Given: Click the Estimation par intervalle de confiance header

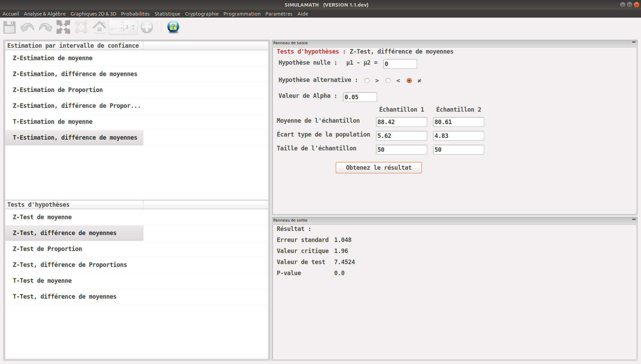Looking at the screenshot, I should (x=74, y=46).
